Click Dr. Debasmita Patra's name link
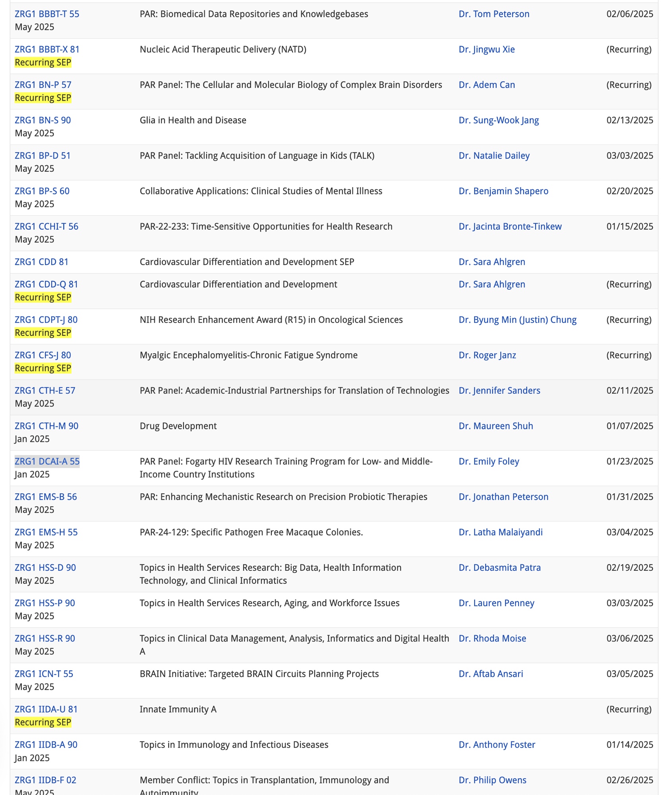This screenshot has height=795, width=672. (500, 567)
